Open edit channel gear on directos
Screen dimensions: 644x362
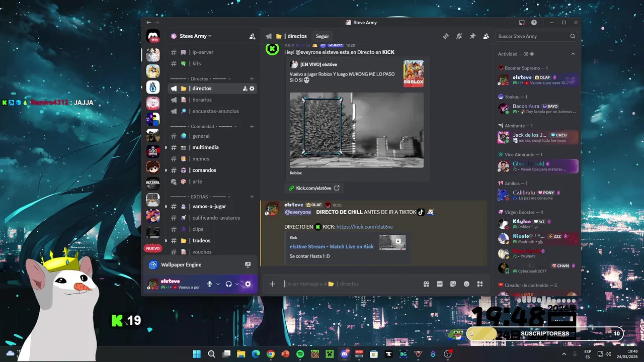point(252,88)
